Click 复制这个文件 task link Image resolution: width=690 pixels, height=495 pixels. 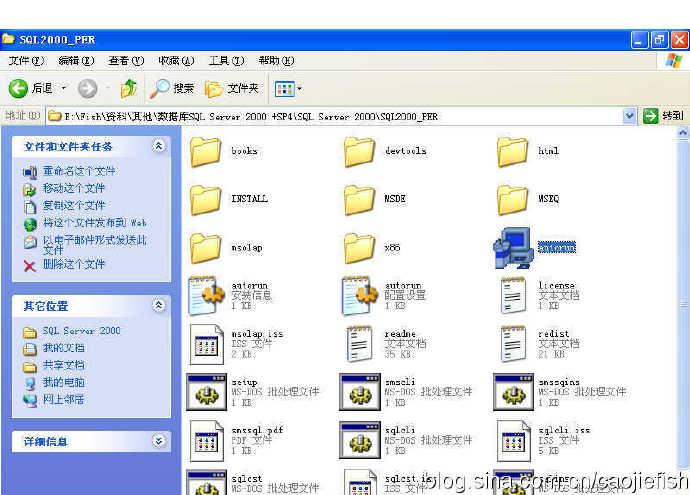[x=74, y=205]
